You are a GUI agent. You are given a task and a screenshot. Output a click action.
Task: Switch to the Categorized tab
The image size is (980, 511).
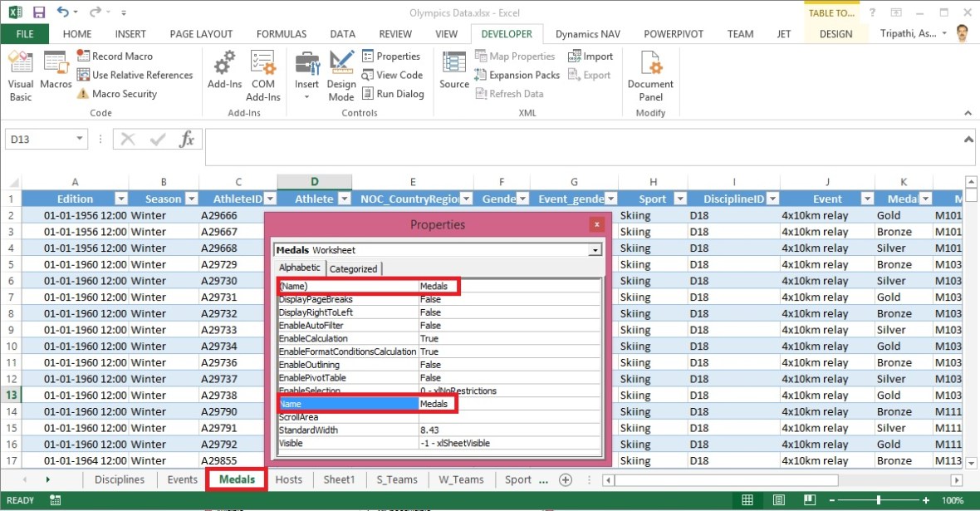[x=354, y=268]
